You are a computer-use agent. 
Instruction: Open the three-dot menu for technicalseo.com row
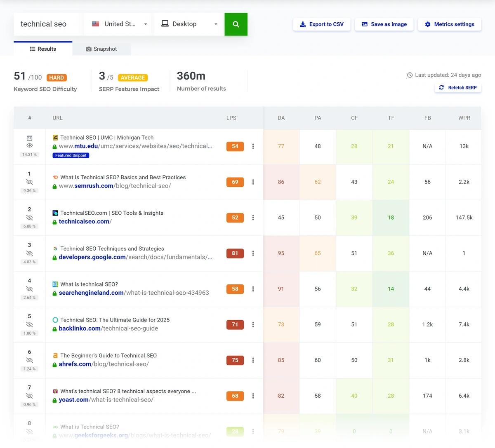point(253,218)
